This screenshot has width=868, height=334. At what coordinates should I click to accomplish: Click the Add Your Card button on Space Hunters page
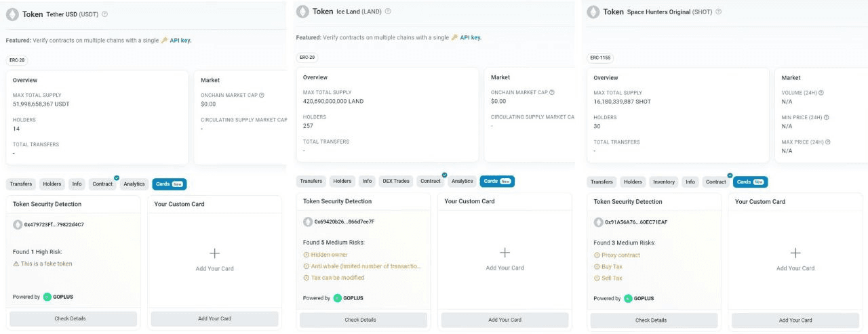coord(795,320)
